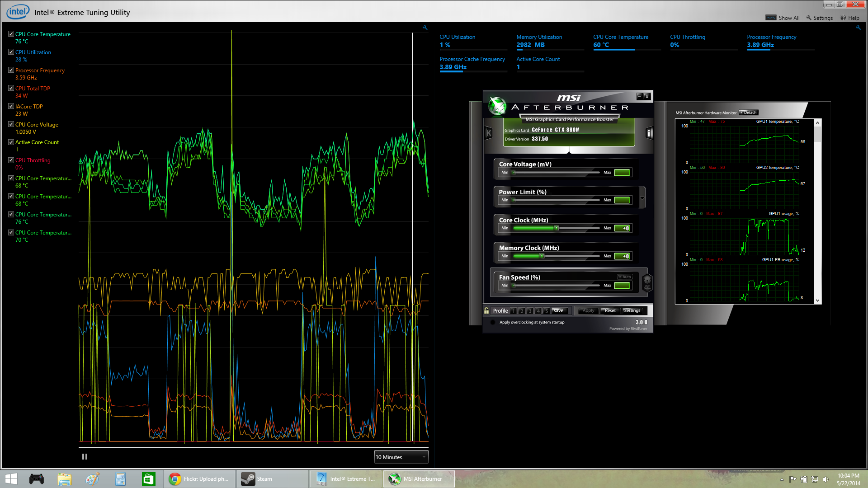The height and width of the screenshot is (488, 868).
Task: Open the Afterburner information panel
Action: [x=649, y=133]
